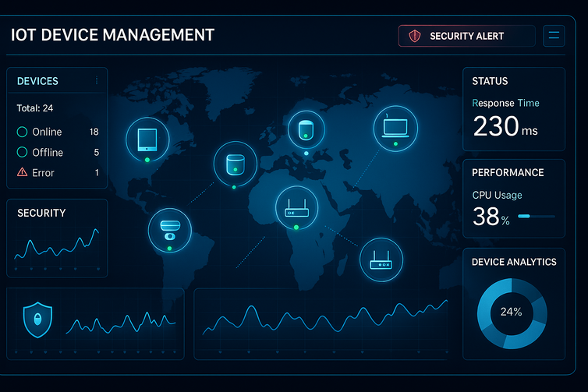The image size is (588, 392).
Task: Open the Security panel header
Action: tap(41, 213)
